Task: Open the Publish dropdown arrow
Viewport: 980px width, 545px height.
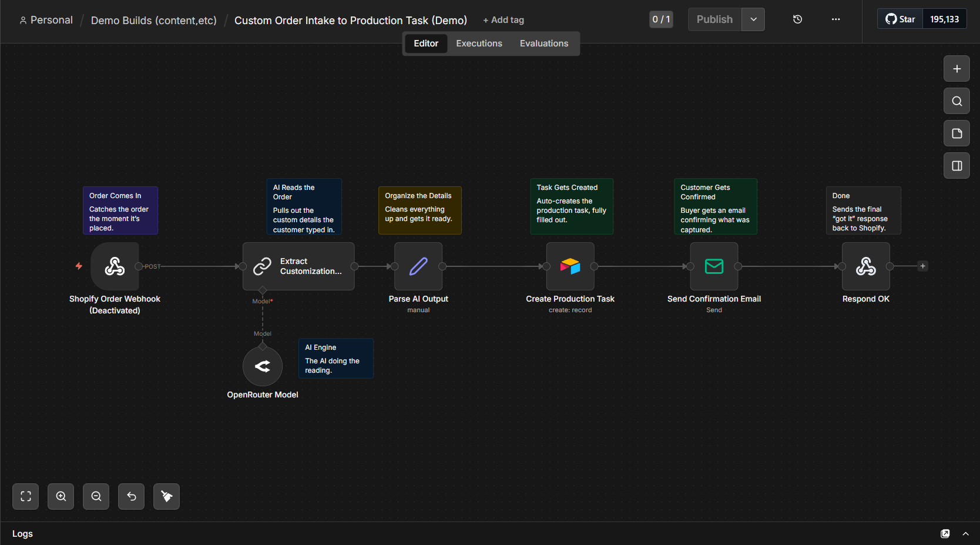Action: [753, 19]
